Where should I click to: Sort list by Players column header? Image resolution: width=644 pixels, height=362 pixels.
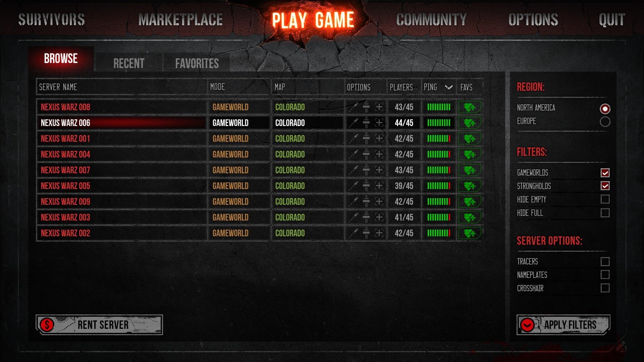click(401, 87)
